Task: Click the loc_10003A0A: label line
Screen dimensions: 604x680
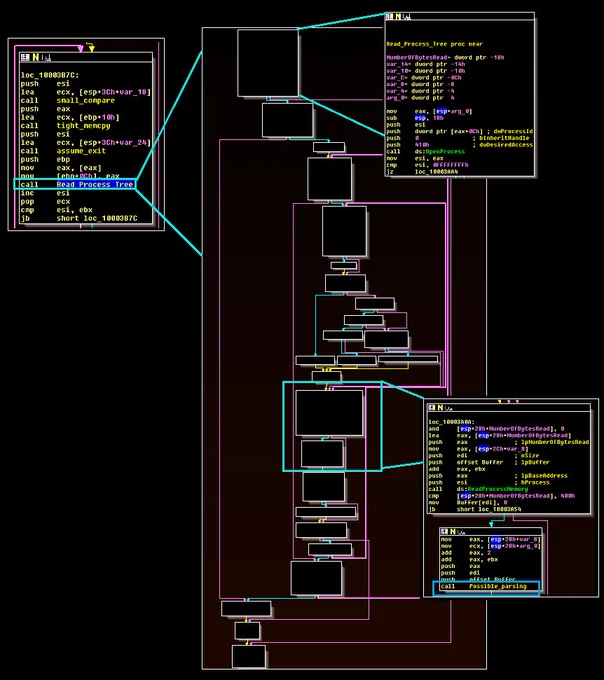Action: click(451, 422)
